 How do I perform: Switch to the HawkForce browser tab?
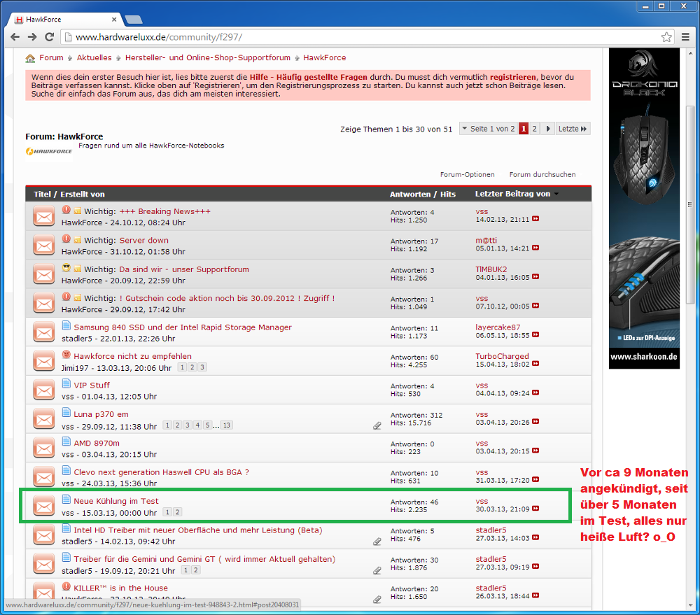(x=64, y=19)
